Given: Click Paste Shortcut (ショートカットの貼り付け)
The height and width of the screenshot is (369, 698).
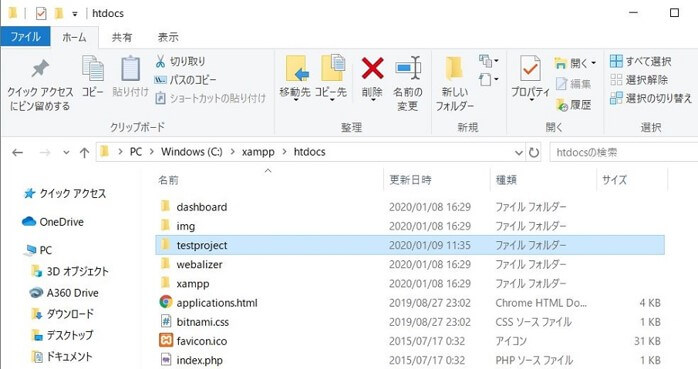Looking at the screenshot, I should click(x=210, y=98).
